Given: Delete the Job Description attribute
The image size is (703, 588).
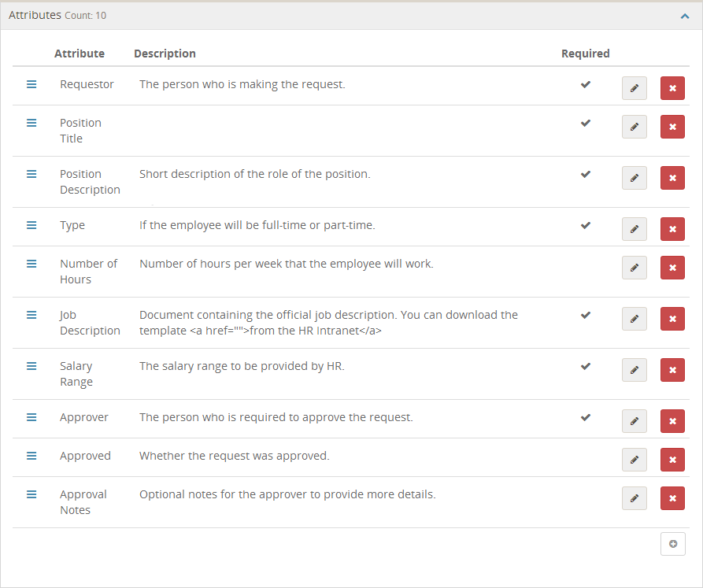Looking at the screenshot, I should pos(672,319).
